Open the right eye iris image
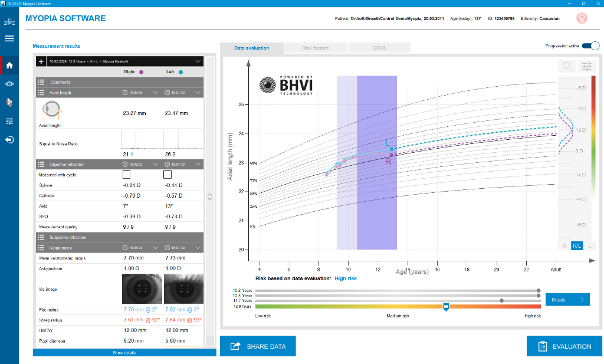 pos(142,289)
